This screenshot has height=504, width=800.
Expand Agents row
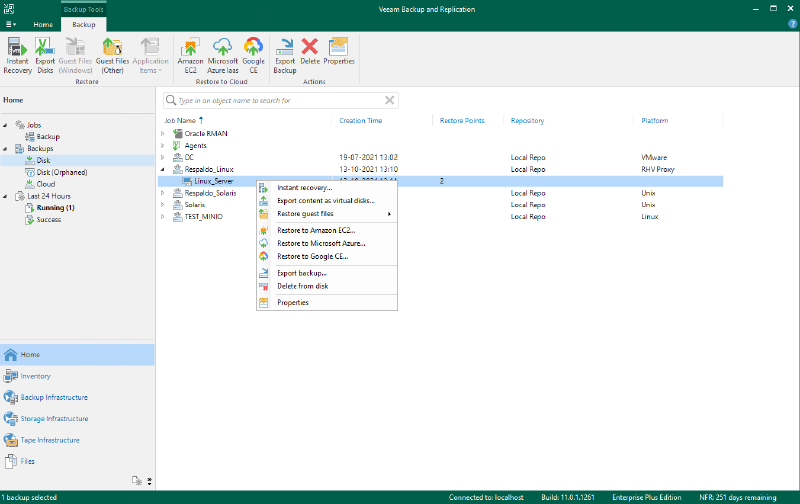[x=163, y=145]
